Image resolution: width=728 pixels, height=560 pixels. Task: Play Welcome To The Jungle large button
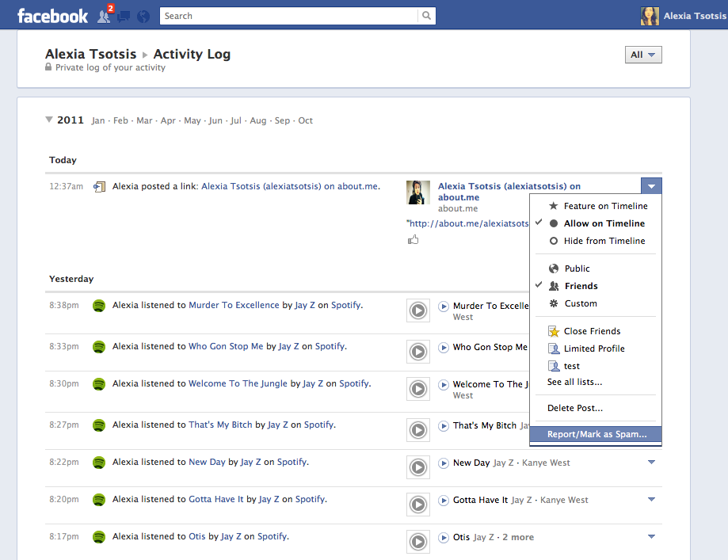(418, 389)
